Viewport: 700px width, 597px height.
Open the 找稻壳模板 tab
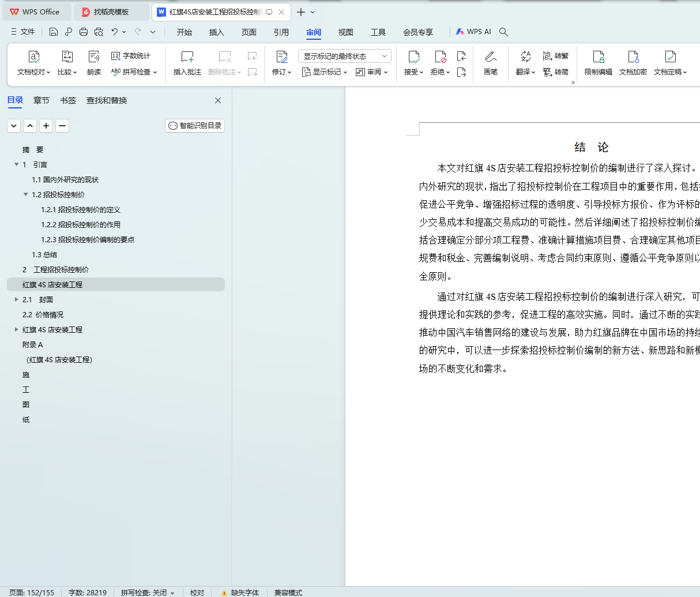click(x=111, y=12)
